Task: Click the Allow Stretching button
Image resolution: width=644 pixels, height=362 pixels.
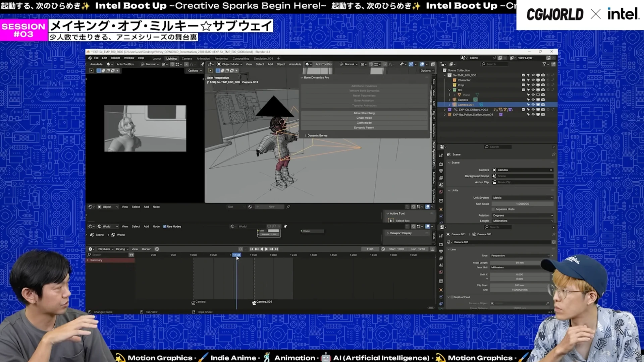Action: click(x=364, y=113)
